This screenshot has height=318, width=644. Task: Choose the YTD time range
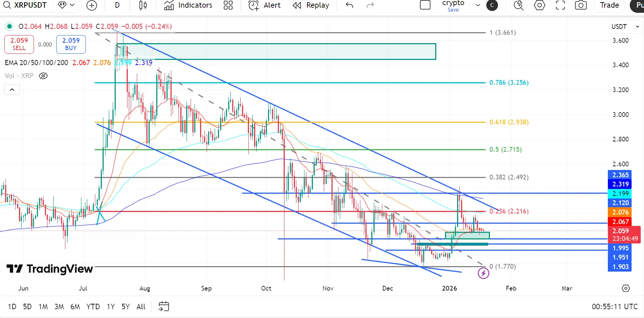click(x=93, y=307)
